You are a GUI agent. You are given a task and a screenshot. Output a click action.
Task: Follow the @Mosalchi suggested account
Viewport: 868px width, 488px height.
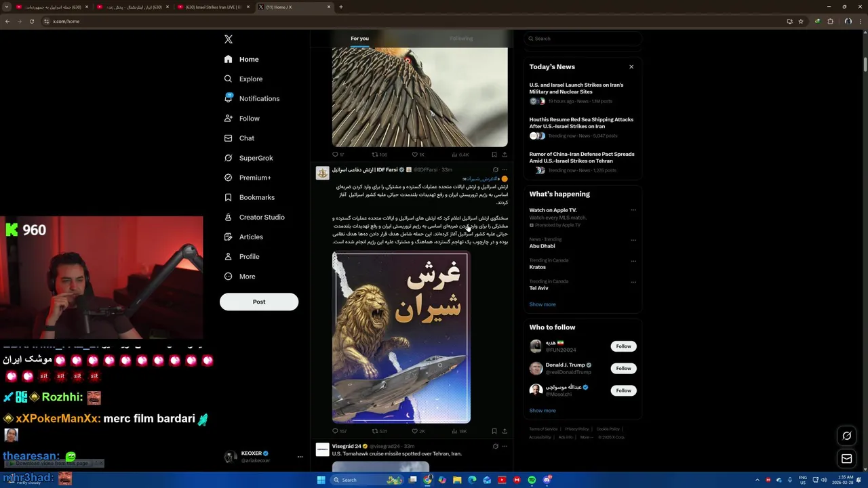(623, 390)
